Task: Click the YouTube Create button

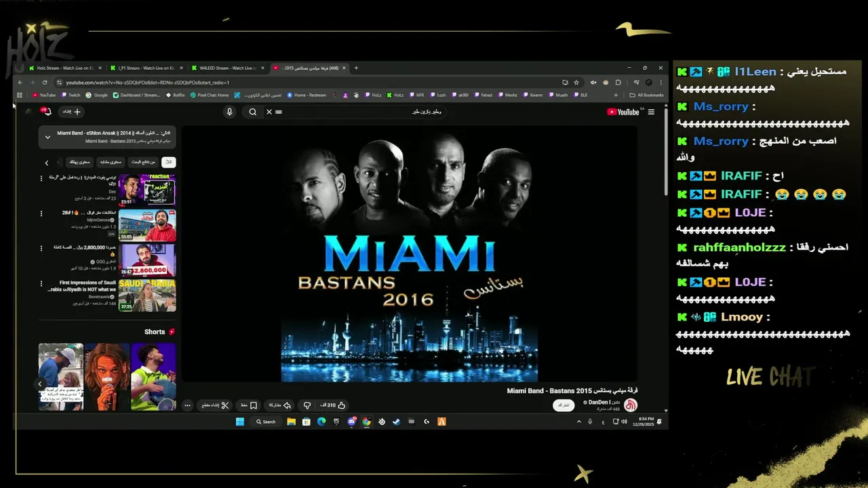Action: [x=72, y=111]
